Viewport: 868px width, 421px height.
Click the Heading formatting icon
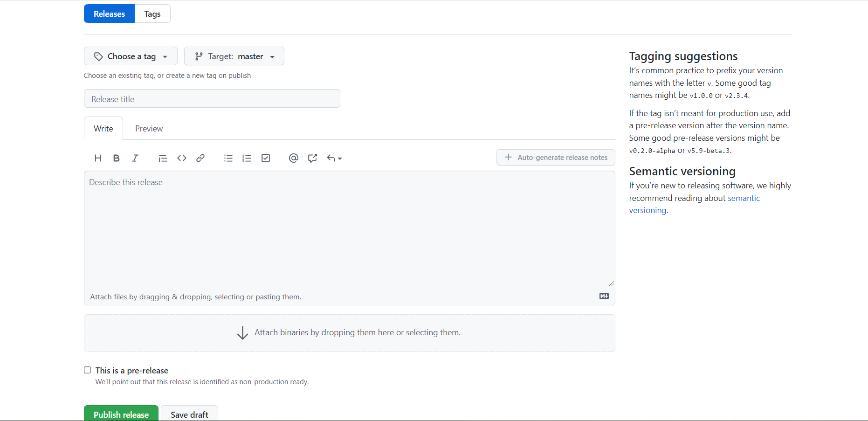point(97,158)
